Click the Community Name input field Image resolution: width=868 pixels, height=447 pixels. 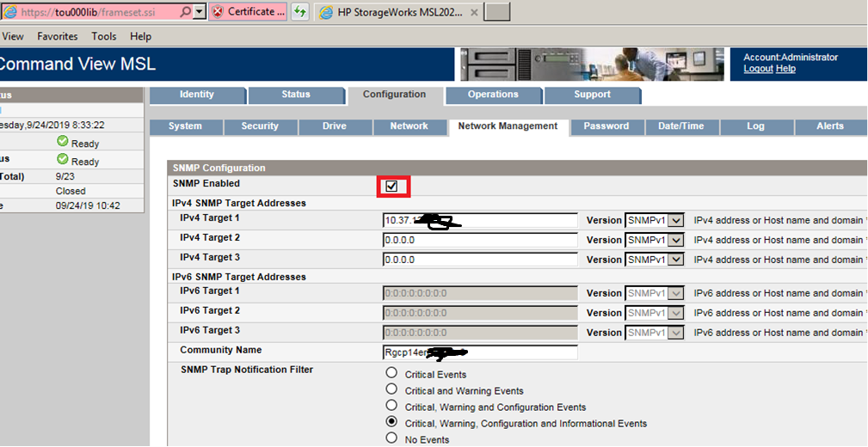pyautogui.click(x=479, y=352)
